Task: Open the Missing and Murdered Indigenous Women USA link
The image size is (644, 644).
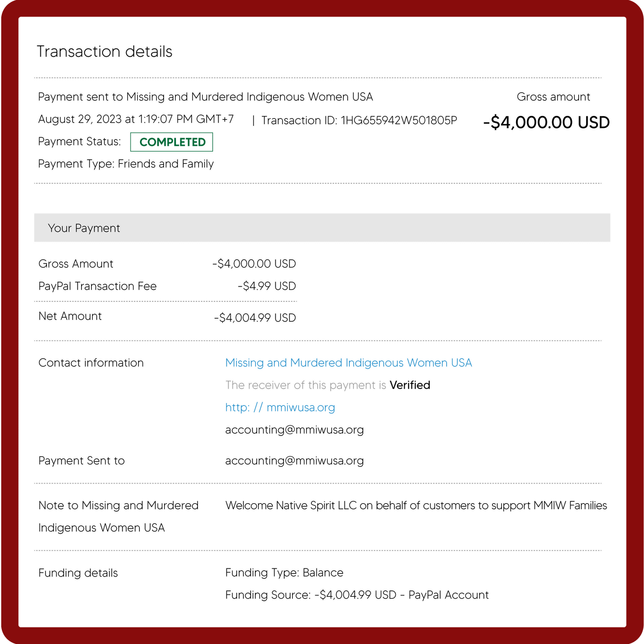Action: click(x=348, y=363)
